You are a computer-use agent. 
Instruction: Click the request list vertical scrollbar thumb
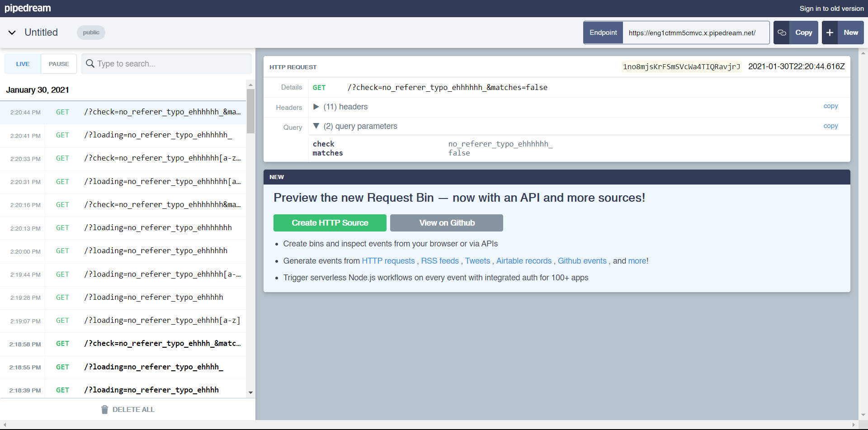click(x=250, y=111)
